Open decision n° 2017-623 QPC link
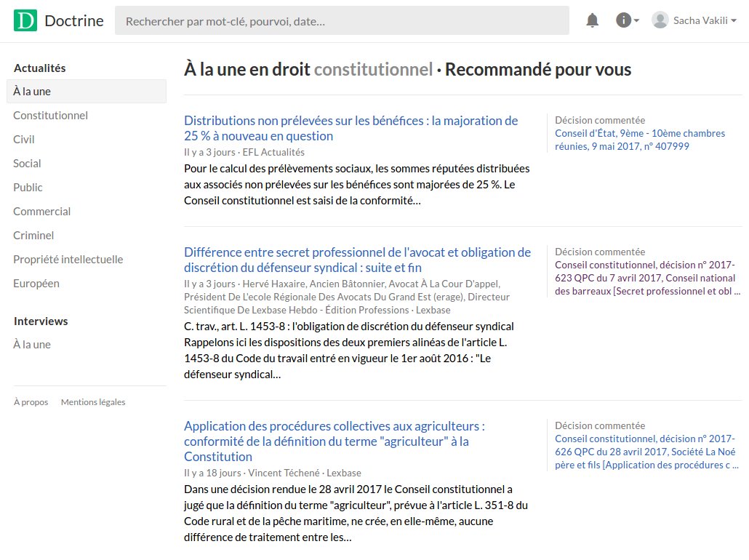Image resolution: width=749 pixels, height=560 pixels. coord(647,278)
